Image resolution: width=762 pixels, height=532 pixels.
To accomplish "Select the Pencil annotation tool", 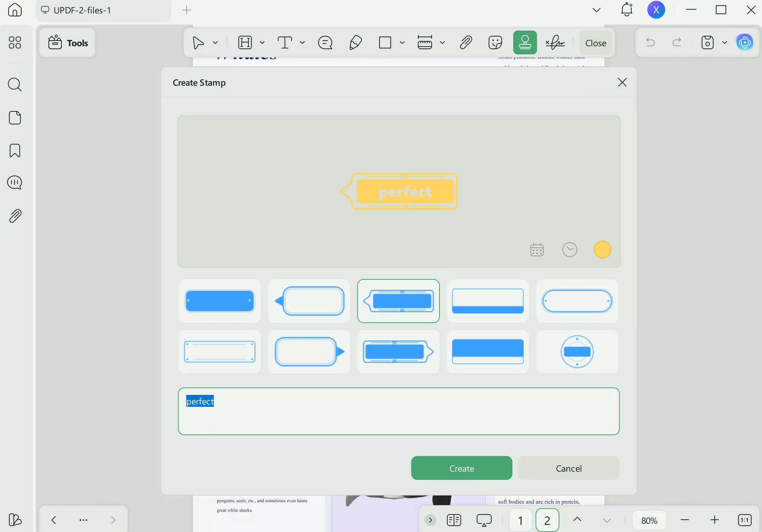I will pyautogui.click(x=355, y=42).
